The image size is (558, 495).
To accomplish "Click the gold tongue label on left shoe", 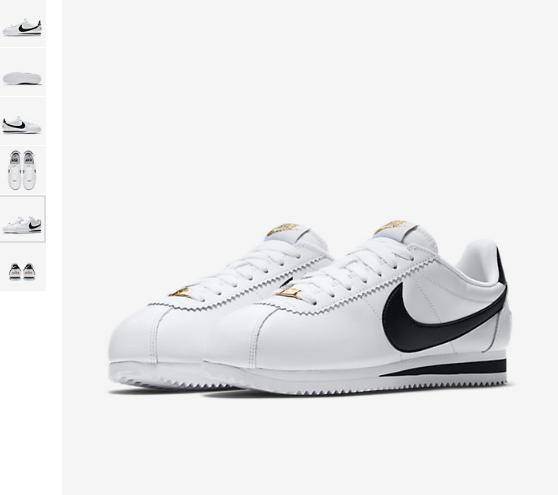I will 283,229.
